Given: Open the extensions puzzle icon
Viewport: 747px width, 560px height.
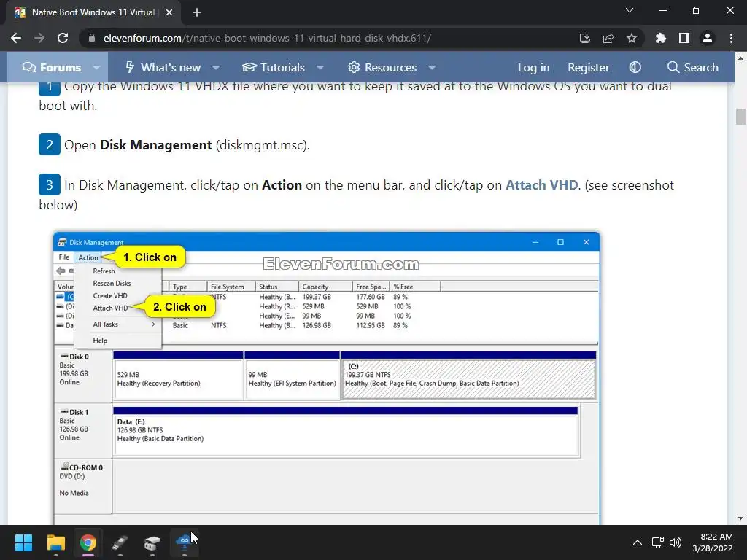Looking at the screenshot, I should click(x=660, y=38).
